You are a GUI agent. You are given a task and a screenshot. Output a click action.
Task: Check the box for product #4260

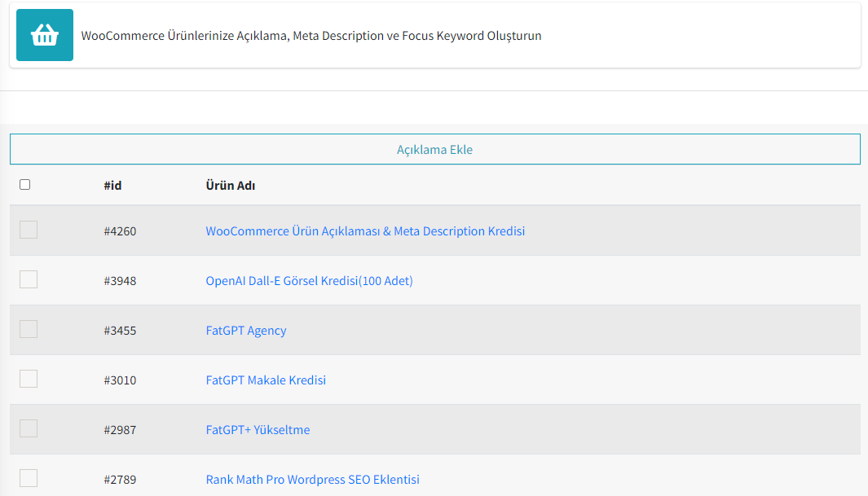(x=29, y=230)
